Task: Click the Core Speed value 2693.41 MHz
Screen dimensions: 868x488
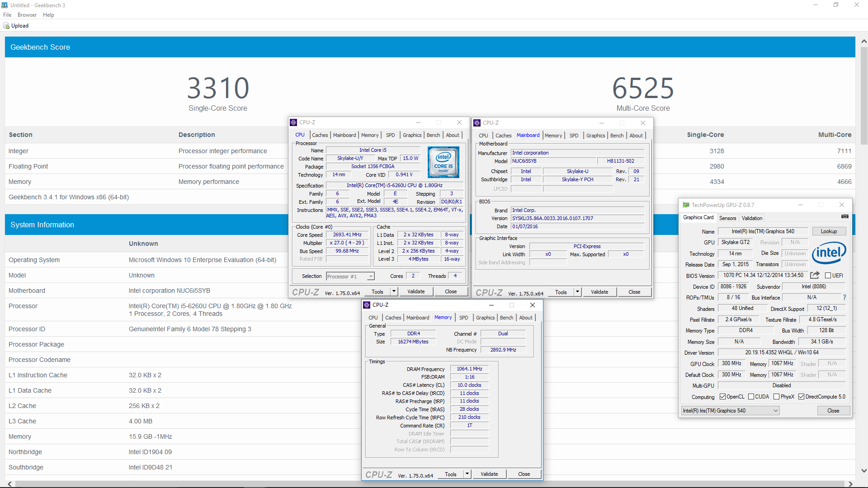Action: point(347,235)
